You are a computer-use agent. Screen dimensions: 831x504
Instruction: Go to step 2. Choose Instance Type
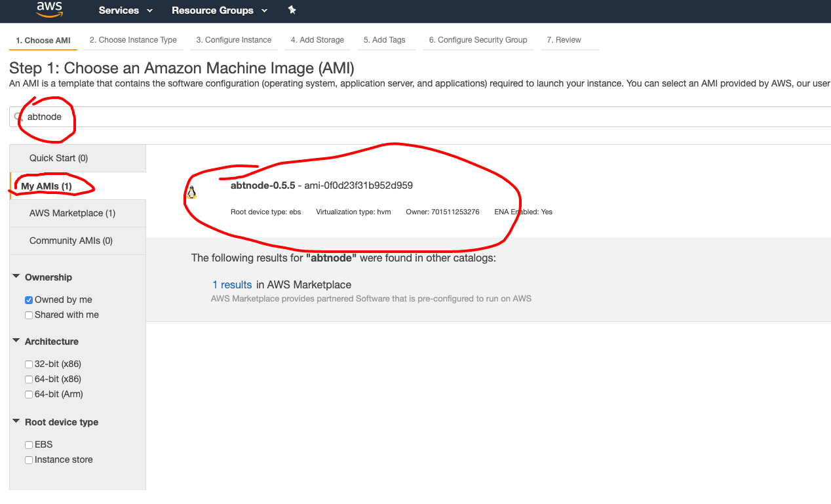(133, 40)
